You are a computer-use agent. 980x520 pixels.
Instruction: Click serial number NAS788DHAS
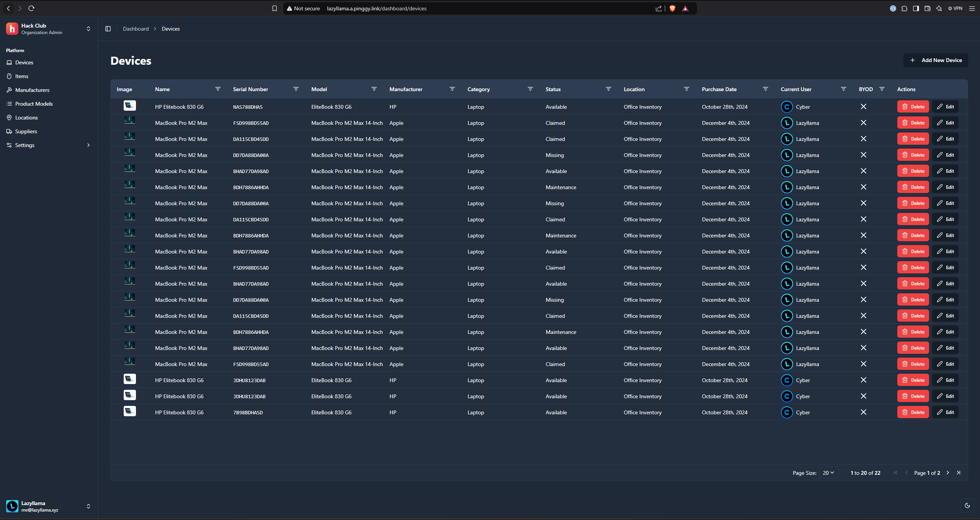[248, 107]
